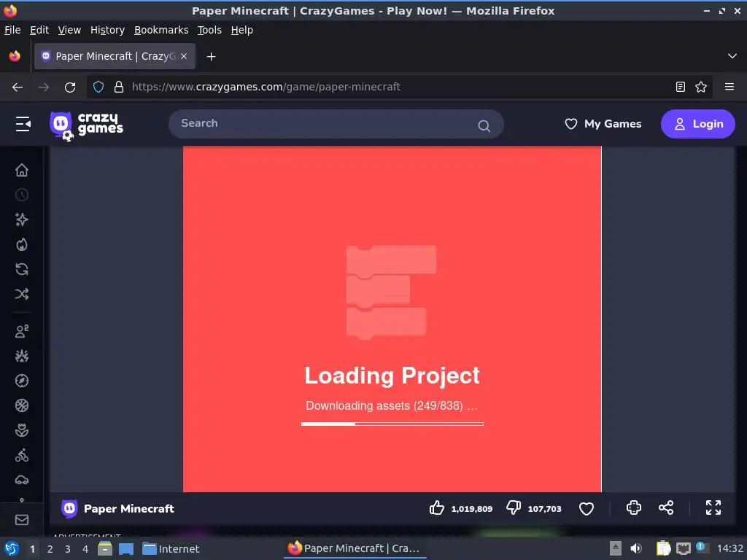The width and height of the screenshot is (747, 560).
Task: Open the File menu
Action: (x=12, y=30)
